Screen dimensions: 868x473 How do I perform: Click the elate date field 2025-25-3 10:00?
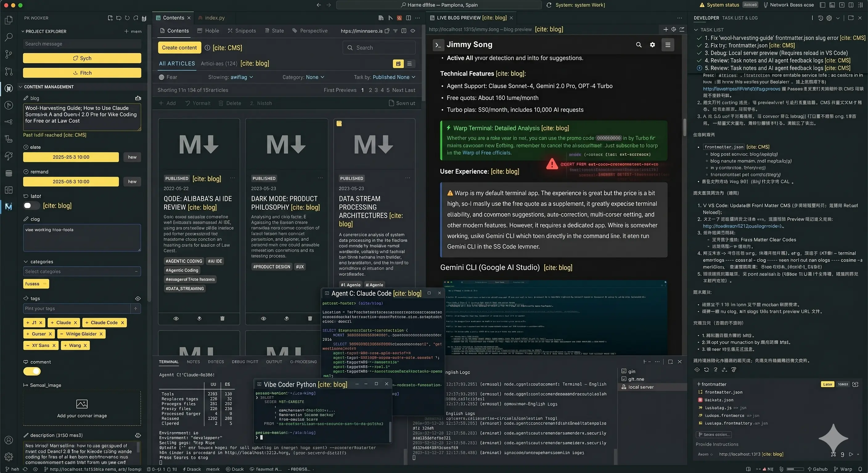point(71,157)
